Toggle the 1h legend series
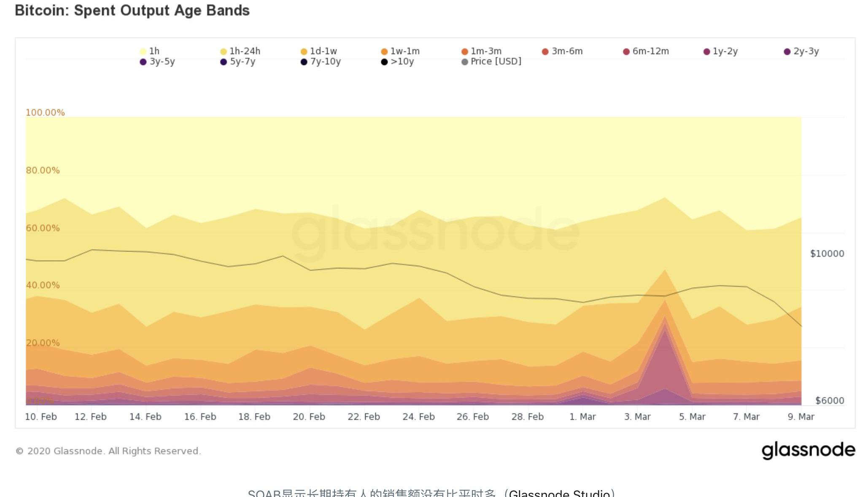 tap(150, 51)
